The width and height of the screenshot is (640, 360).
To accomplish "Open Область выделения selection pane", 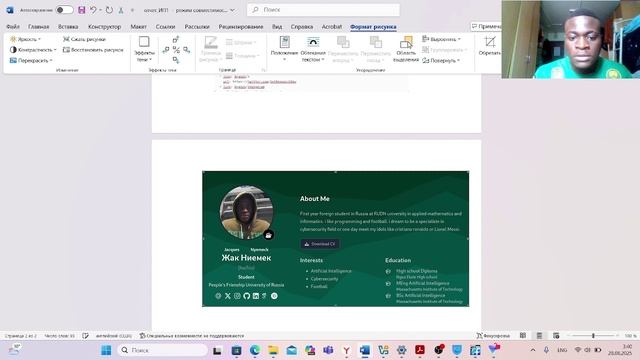I will point(406,49).
